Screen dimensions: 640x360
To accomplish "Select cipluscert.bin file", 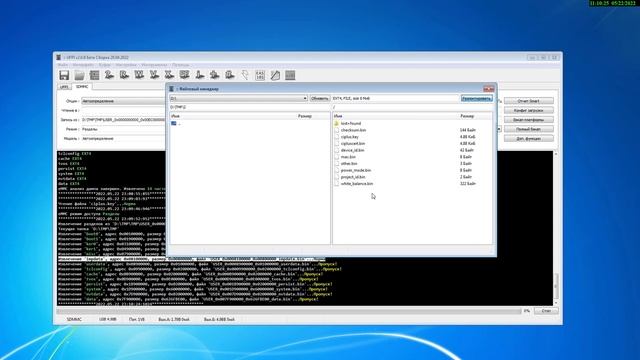I will [353, 144].
